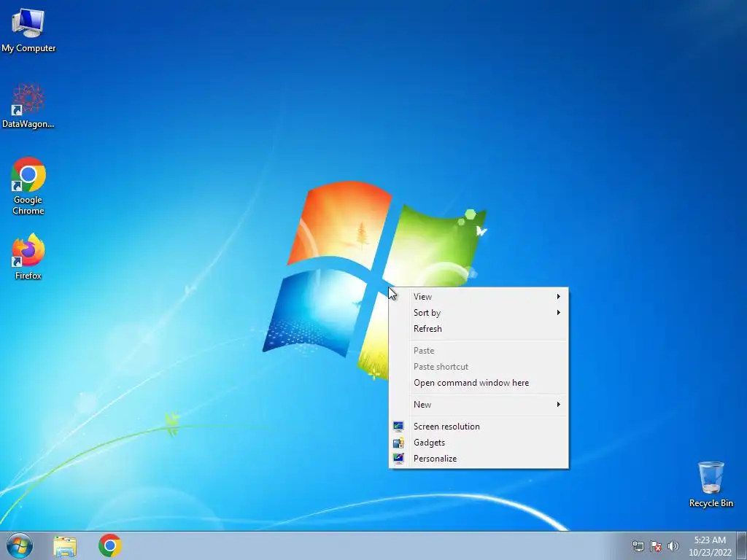Open the Sort by context menu entry
This screenshot has height=560, width=747.
pyautogui.click(x=479, y=313)
